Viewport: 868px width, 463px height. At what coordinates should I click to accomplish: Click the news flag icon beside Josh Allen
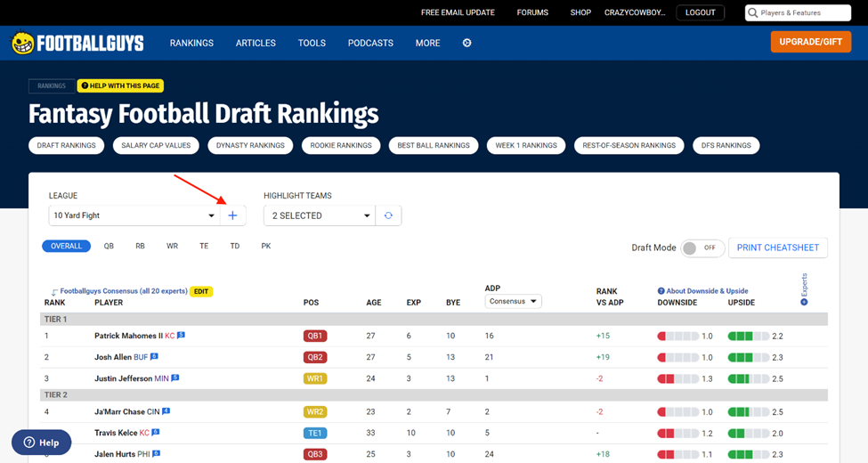pos(154,357)
